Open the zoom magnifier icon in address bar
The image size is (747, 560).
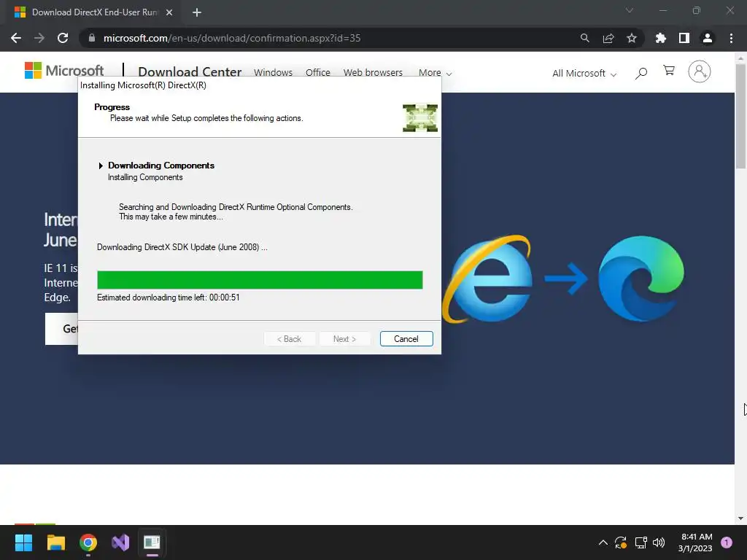click(x=584, y=38)
